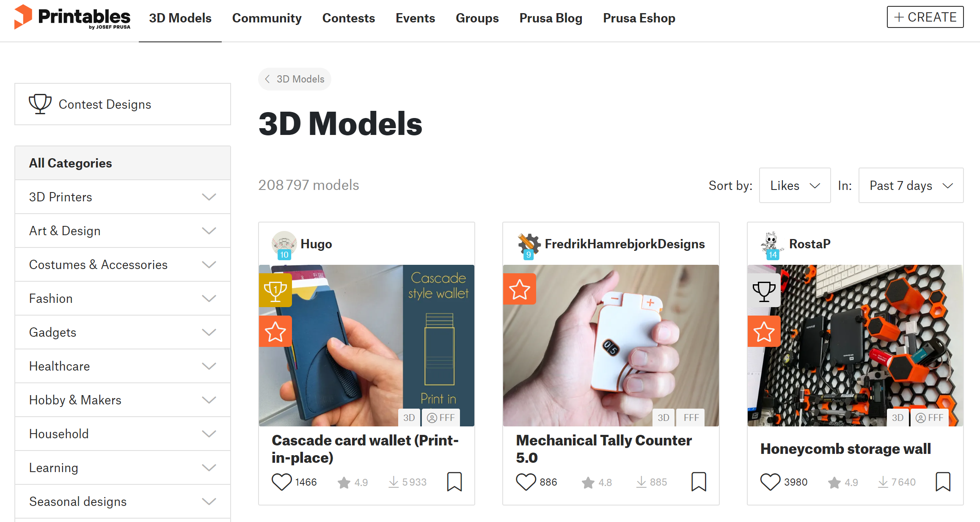Bookmark the Mechanical Tally Counter model
This screenshot has height=522, width=980.
tap(699, 482)
